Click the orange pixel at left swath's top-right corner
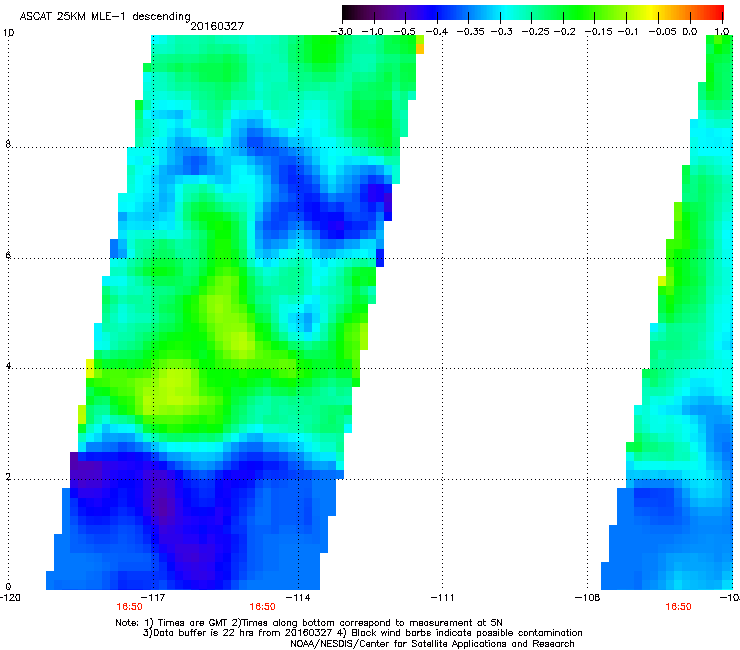Viewport: 740px width, 650px height. click(x=420, y=49)
